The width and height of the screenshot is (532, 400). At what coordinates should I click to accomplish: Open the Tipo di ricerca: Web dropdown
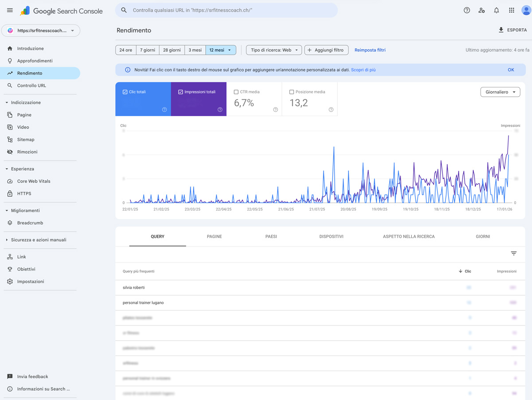pos(274,50)
